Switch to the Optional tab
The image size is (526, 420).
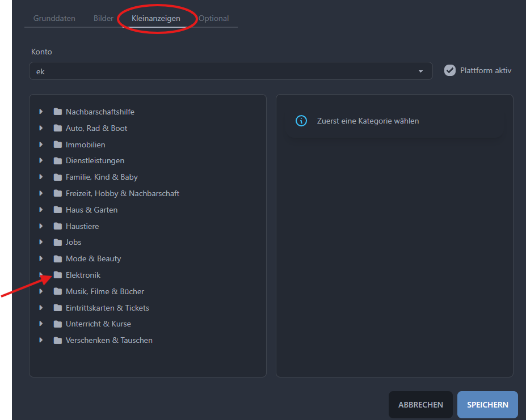coord(214,18)
